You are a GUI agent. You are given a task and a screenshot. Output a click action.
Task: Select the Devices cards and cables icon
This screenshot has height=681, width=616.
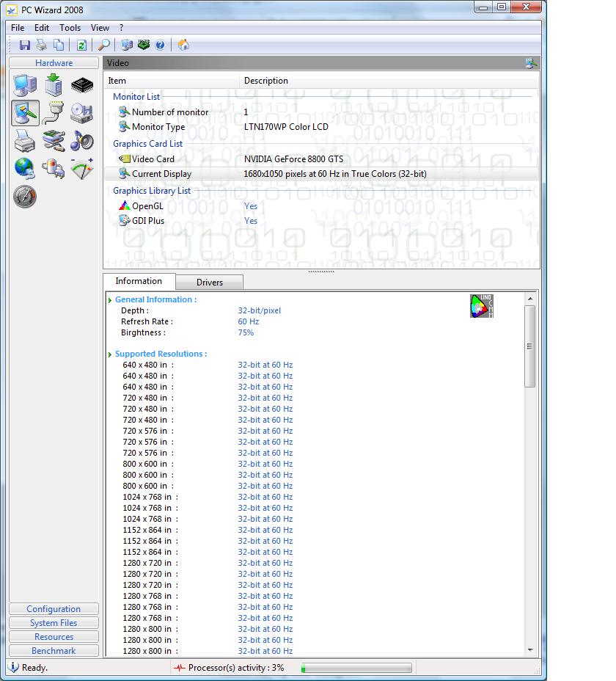click(x=54, y=141)
